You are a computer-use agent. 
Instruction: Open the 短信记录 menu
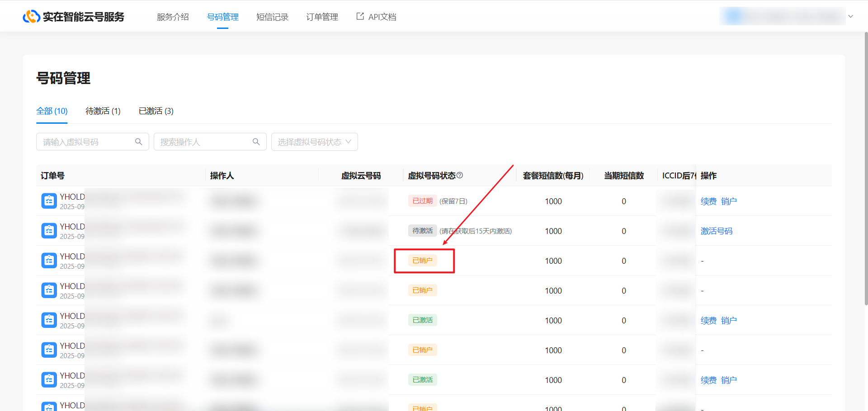272,17
